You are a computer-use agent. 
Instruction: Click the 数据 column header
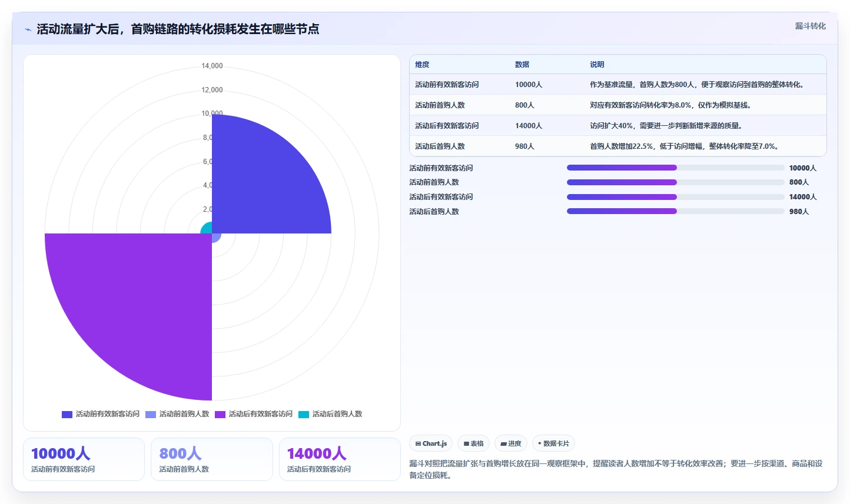click(x=522, y=65)
